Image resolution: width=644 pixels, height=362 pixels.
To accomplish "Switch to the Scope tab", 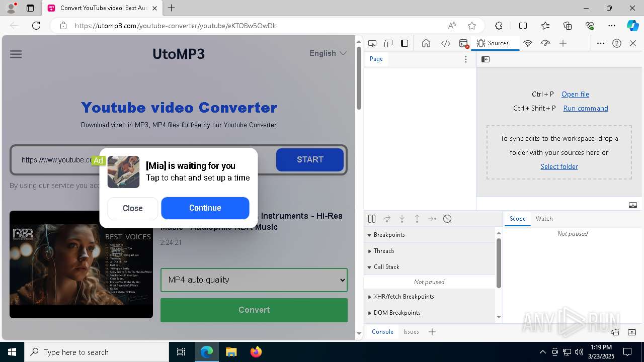I will pyautogui.click(x=517, y=219).
